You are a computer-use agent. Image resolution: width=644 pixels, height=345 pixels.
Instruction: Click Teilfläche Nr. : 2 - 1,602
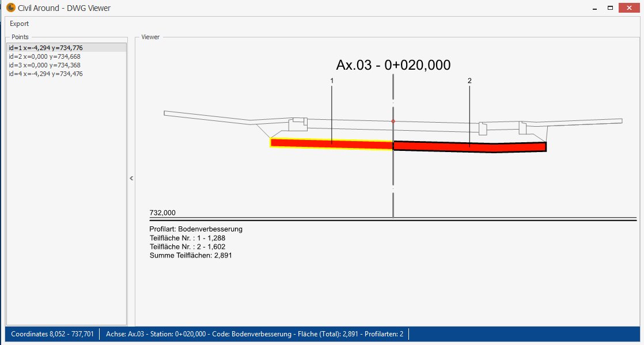187,247
